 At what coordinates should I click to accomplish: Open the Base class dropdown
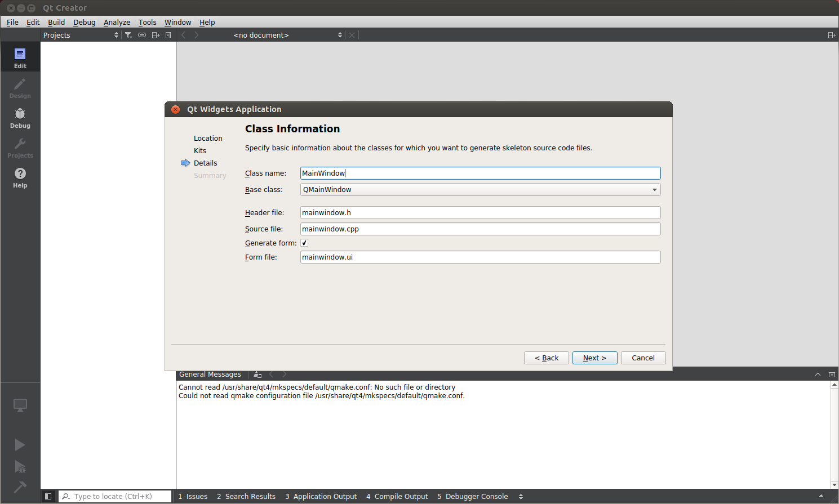coord(480,190)
